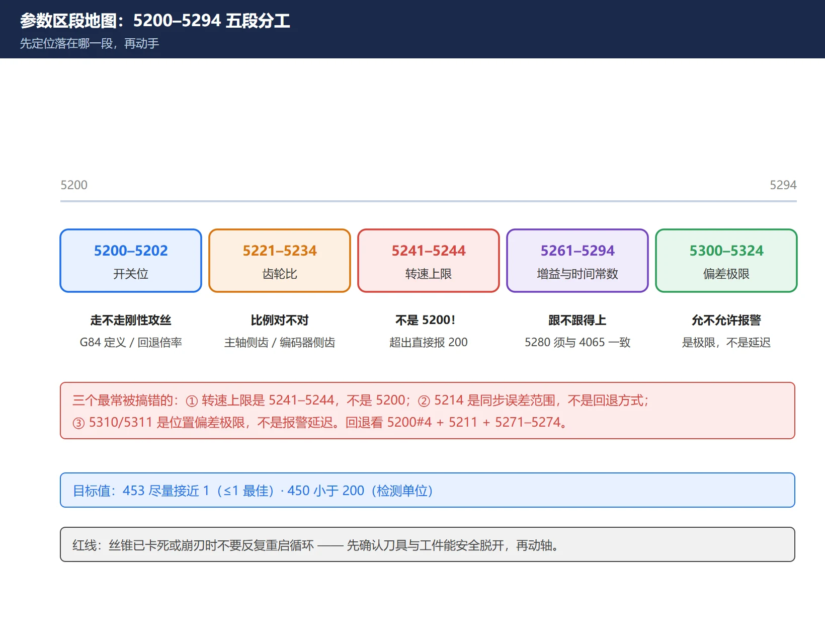Click the red 三个最常被搞错的 warning box
825x644 pixels.
pyautogui.click(x=428, y=411)
